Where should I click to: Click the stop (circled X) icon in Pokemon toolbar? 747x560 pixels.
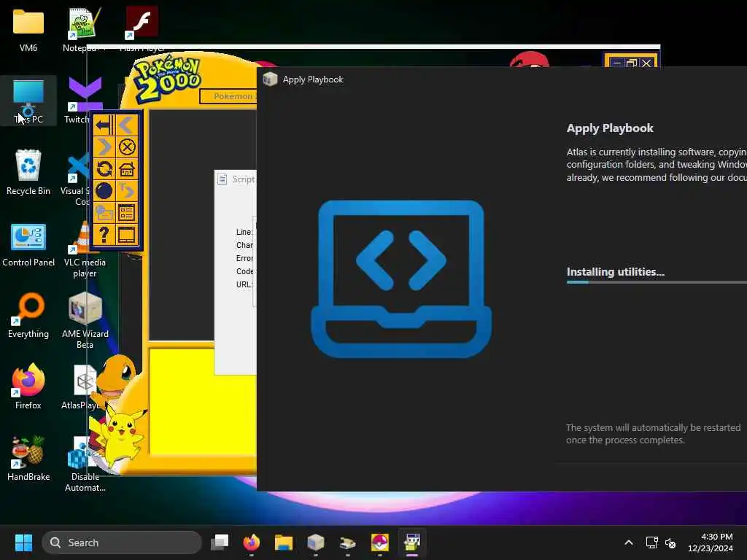point(127,147)
